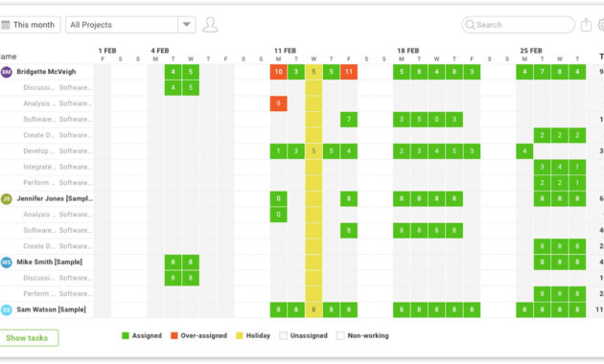Click the 1 FEB week header
This screenshot has width=604, height=364.
click(107, 51)
